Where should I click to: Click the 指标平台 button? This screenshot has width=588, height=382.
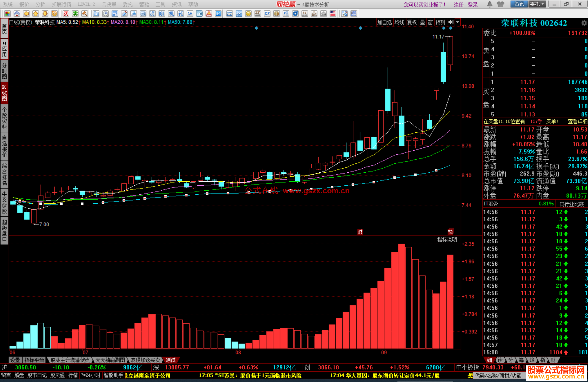(34, 360)
